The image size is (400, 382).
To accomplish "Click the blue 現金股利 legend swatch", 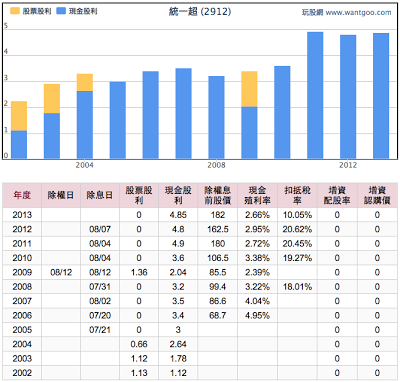I will click(x=61, y=11).
